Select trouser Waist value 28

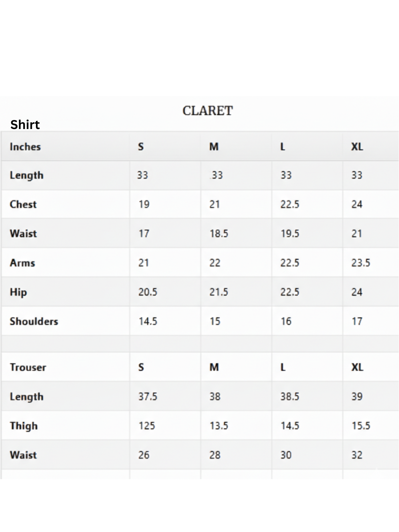215,455
